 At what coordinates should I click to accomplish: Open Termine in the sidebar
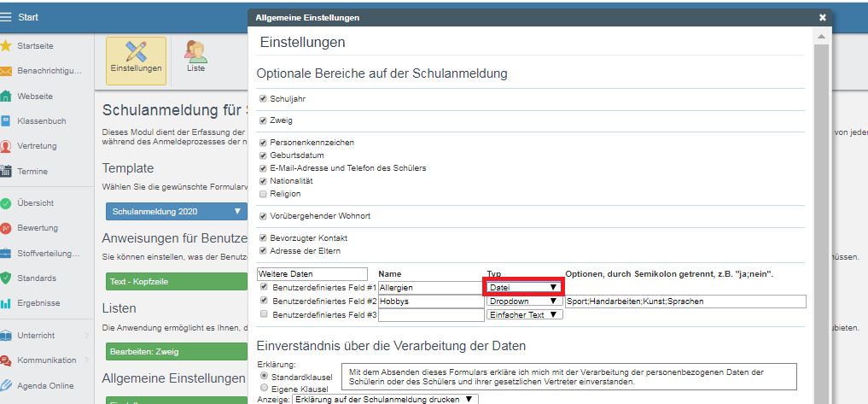32,172
